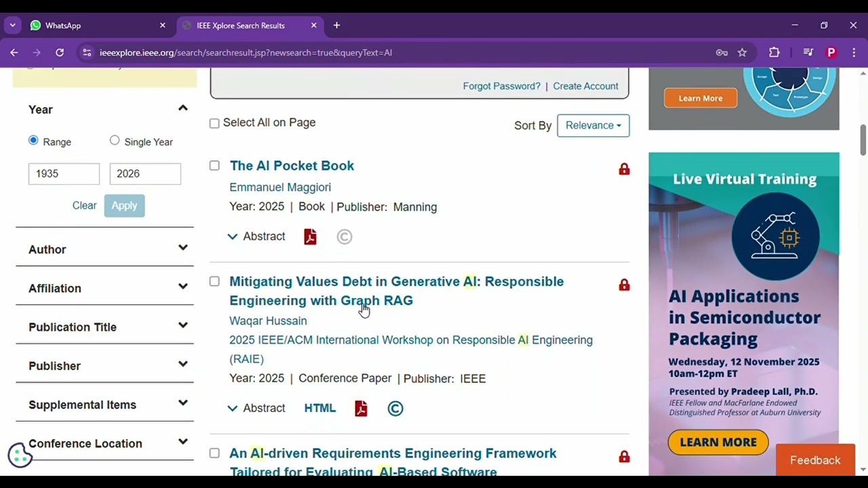This screenshot has width=868, height=488.
Task: View site information icon in address bar
Action: click(85, 52)
